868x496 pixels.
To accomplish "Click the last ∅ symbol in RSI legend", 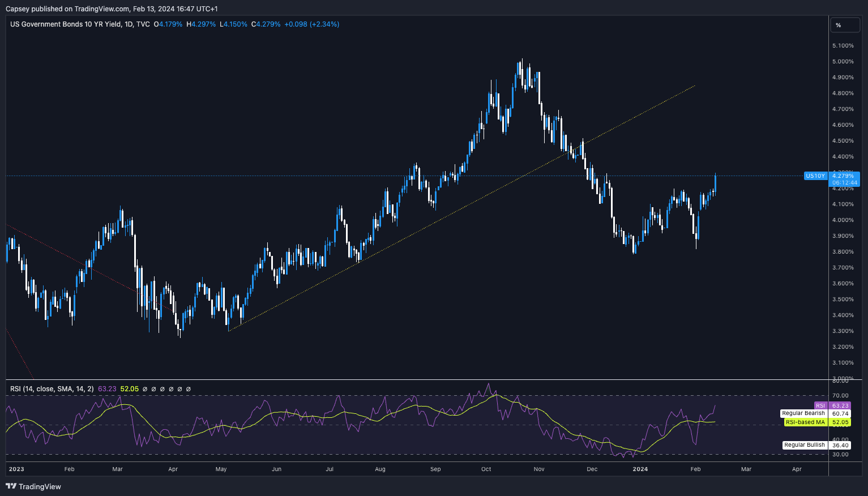I will (189, 389).
